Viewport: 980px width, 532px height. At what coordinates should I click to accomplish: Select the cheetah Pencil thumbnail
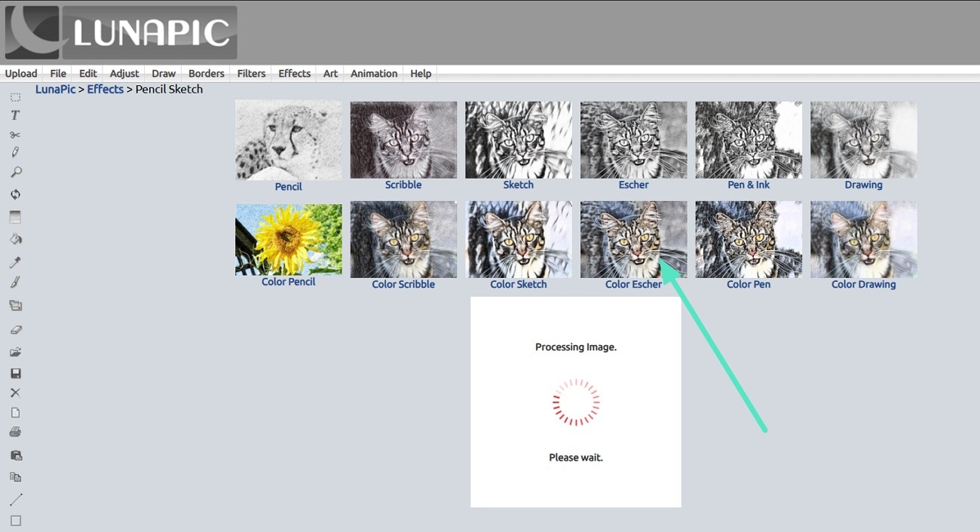coord(288,140)
